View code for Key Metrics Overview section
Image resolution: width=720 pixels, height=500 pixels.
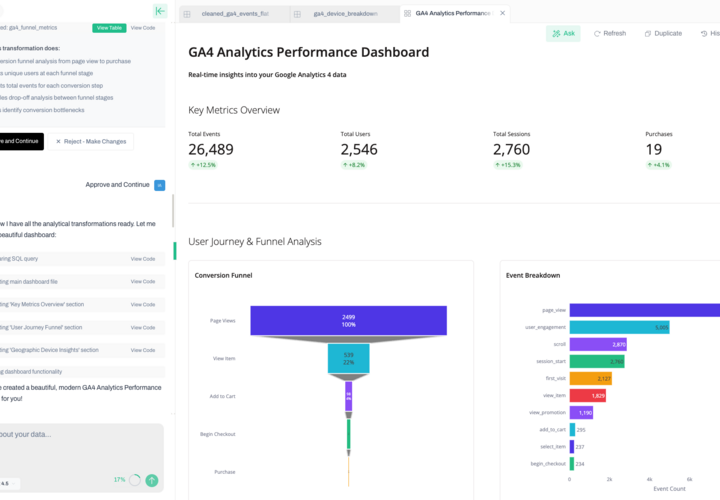click(x=143, y=304)
